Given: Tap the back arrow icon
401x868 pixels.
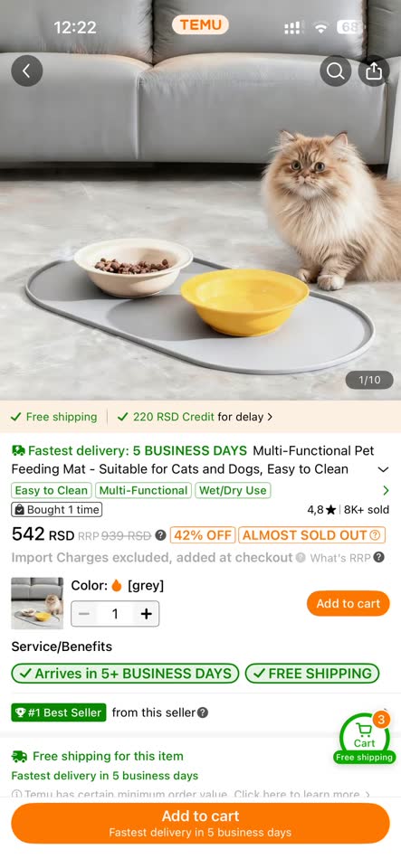Looking at the screenshot, I should (26, 71).
